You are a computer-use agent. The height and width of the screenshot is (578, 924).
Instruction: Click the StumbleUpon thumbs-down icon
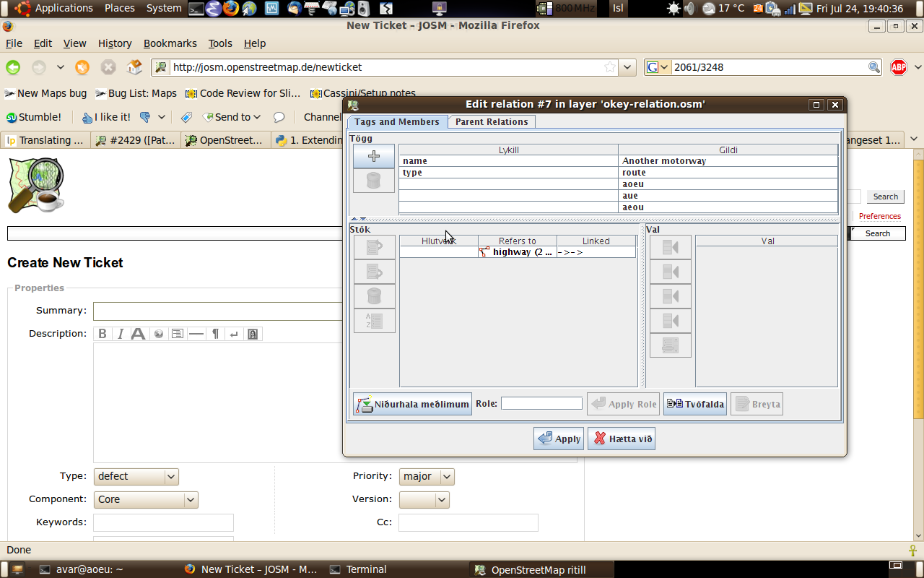tap(145, 117)
